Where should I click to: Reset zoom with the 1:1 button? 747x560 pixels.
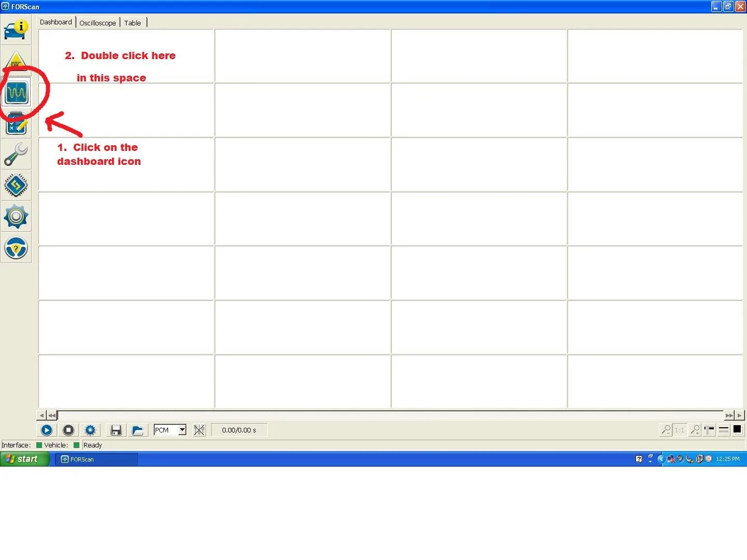(680, 430)
